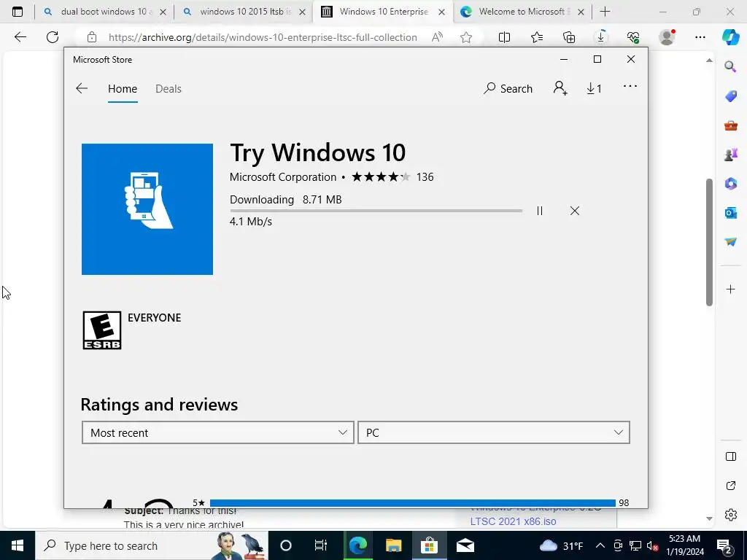Viewport: 747px width, 560px height.
Task: Expand the PC device filter dropdown
Action: [494, 432]
